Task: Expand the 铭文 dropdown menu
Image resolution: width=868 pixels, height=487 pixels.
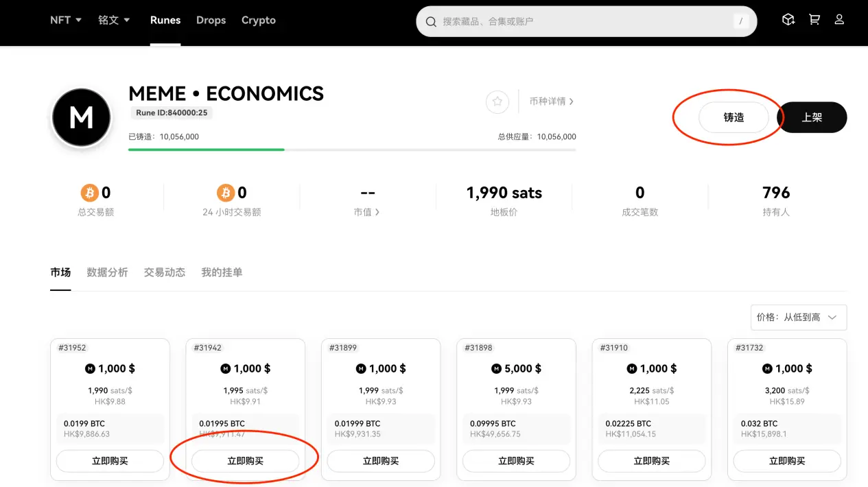Action: pos(114,20)
